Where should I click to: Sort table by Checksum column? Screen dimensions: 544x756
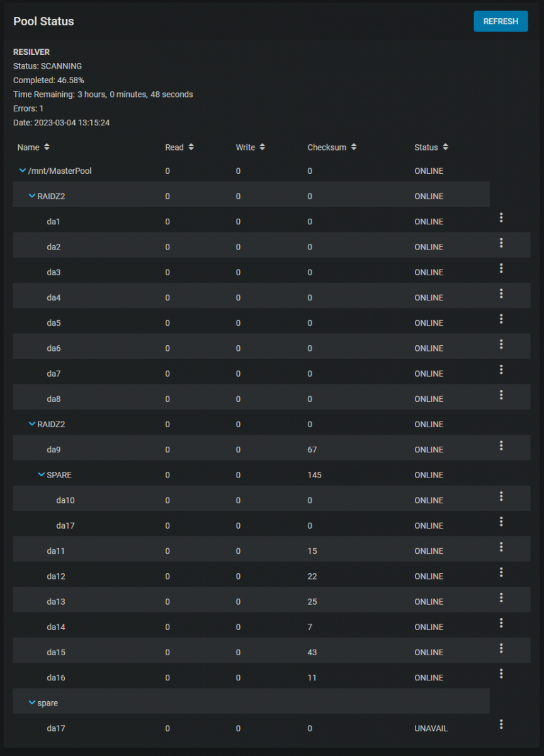point(332,147)
